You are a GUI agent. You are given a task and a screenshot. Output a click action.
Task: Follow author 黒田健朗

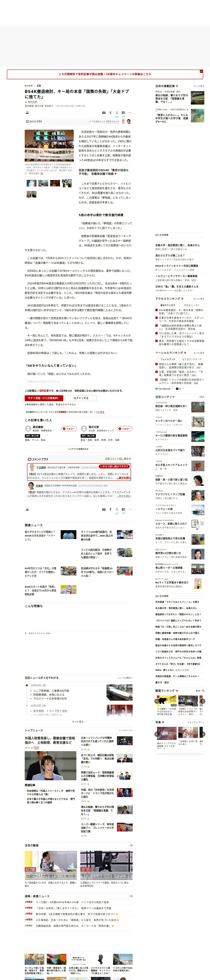69,429
